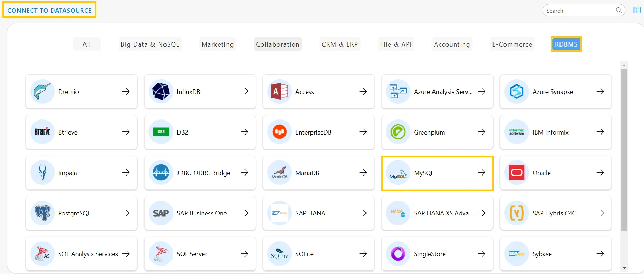Select the Accounting category tab

click(452, 44)
